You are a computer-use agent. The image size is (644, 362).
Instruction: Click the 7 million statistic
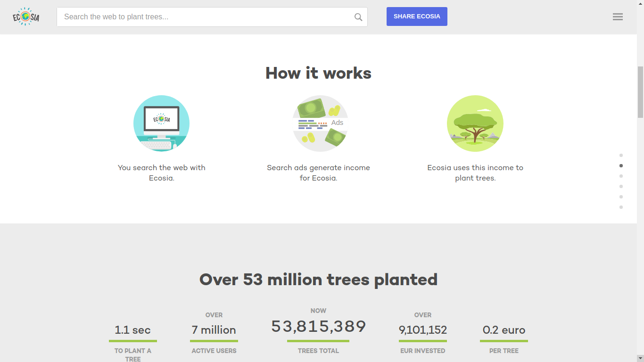tap(214, 330)
